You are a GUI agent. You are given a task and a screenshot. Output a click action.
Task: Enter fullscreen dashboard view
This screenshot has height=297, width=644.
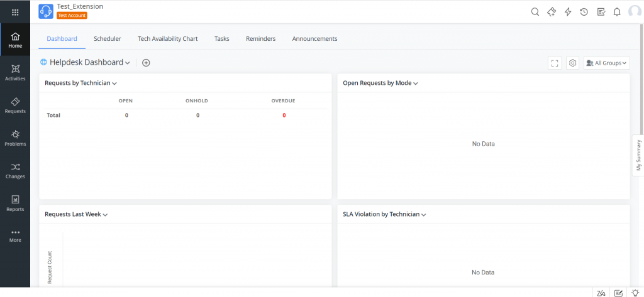pyautogui.click(x=555, y=63)
